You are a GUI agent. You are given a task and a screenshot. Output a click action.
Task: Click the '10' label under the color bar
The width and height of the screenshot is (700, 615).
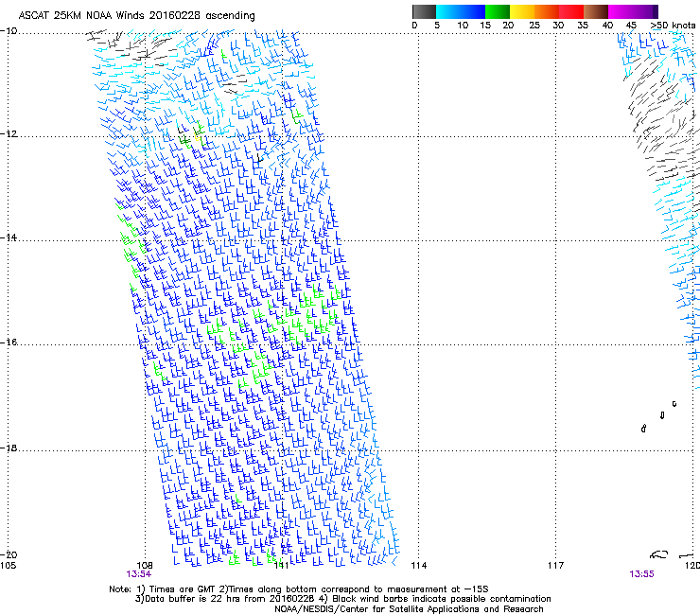463,26
